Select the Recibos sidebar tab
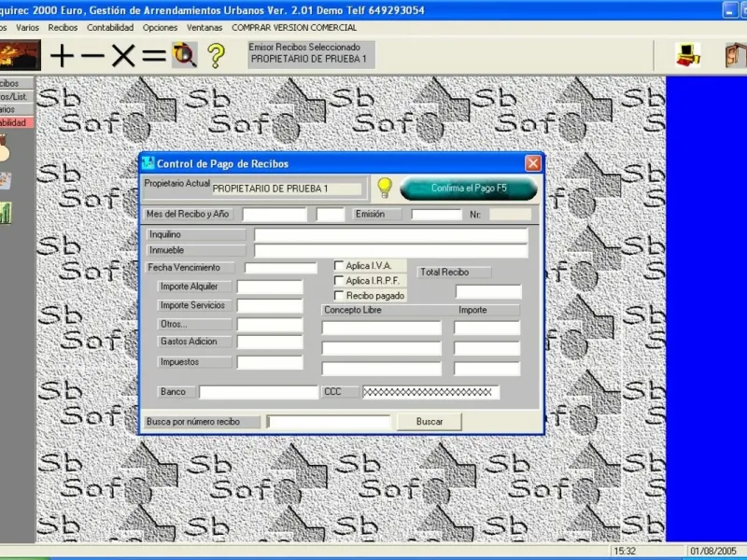The height and width of the screenshot is (560, 747). [17, 83]
